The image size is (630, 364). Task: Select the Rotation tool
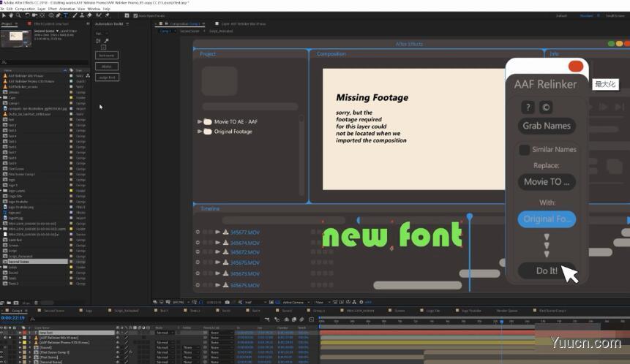(x=27, y=15)
